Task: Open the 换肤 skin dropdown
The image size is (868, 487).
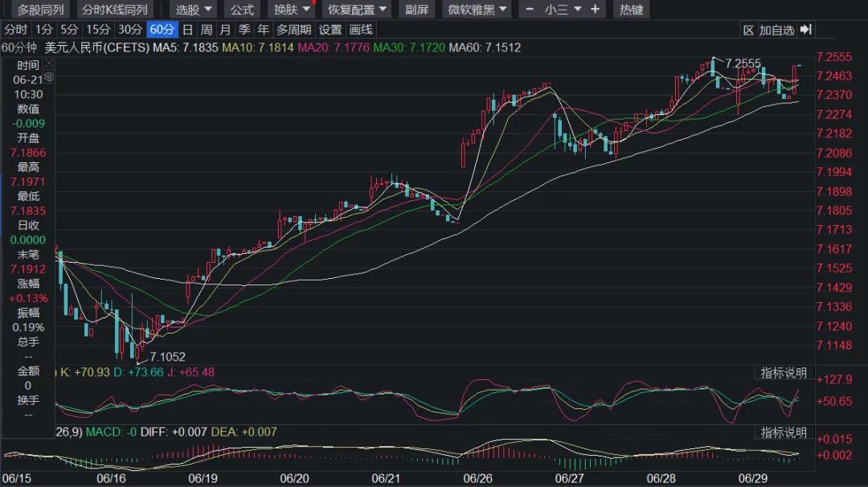Action: 292,10
